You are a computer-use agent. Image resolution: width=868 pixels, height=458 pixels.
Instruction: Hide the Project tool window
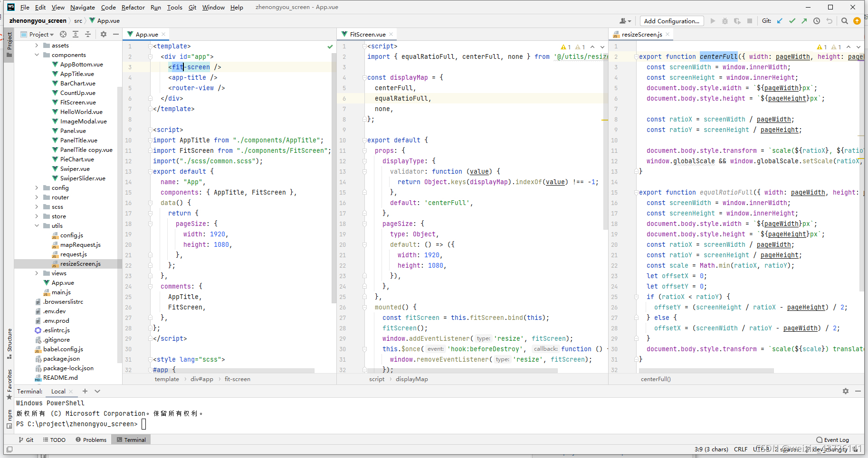(115, 34)
